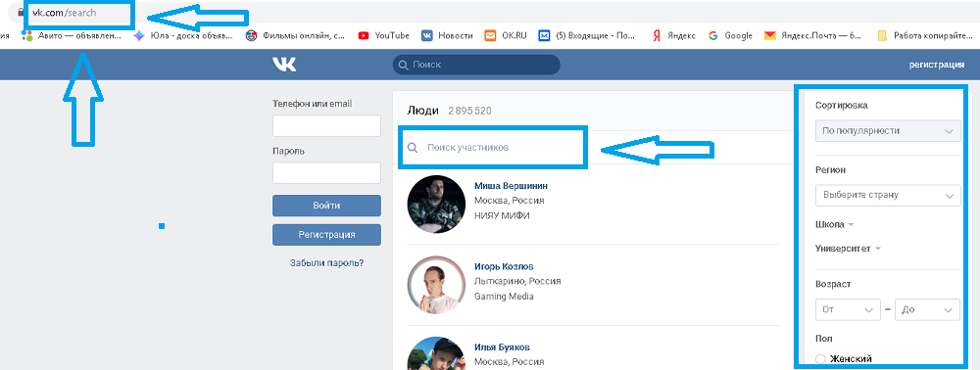This screenshot has width=980, height=370.
Task: Click the vk.com/search address bar
Action: [x=64, y=13]
